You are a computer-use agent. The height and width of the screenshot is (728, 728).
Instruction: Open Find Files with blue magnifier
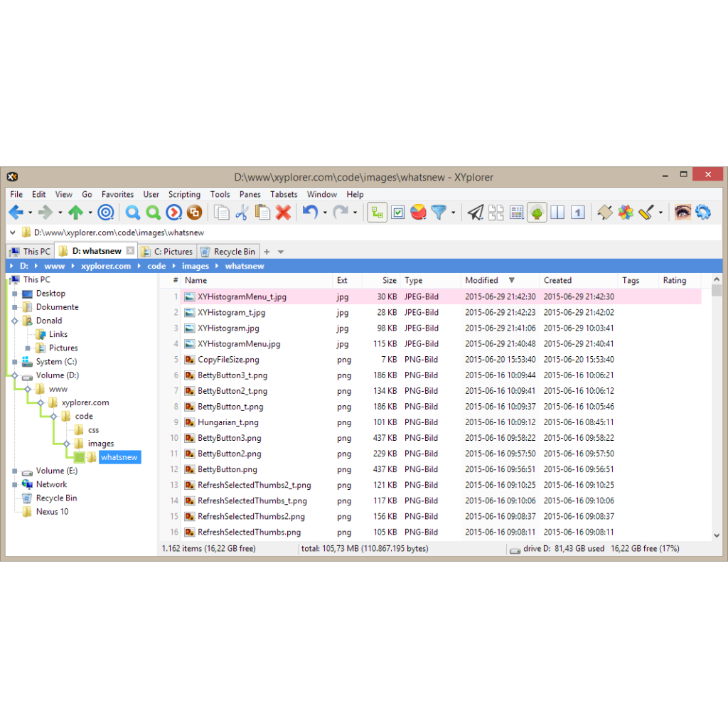(133, 213)
